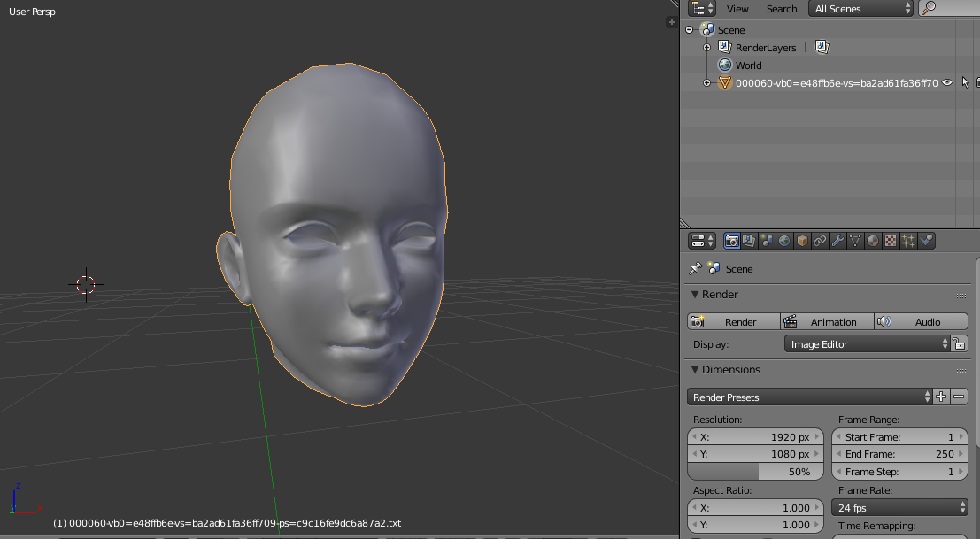Open the Object properties tab (orange cube)
This screenshot has height=539, width=980.
pos(802,241)
